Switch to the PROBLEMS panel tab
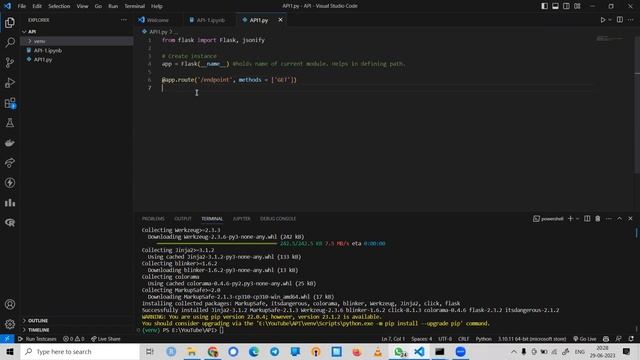This screenshot has height=360, width=640. tap(153, 219)
